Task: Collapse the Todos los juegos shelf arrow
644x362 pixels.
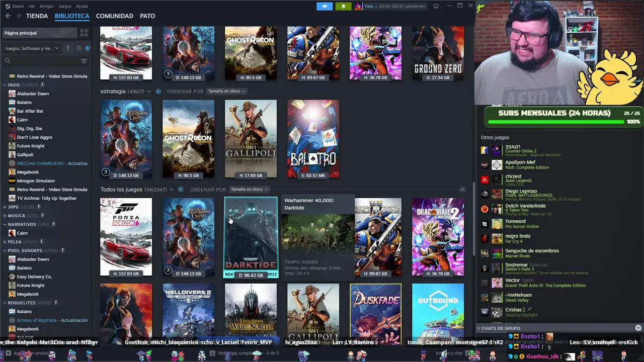Action: [462, 190]
